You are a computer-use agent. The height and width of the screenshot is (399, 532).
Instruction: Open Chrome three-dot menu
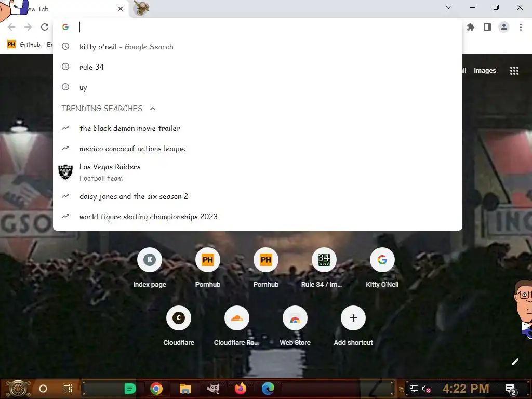point(521,27)
